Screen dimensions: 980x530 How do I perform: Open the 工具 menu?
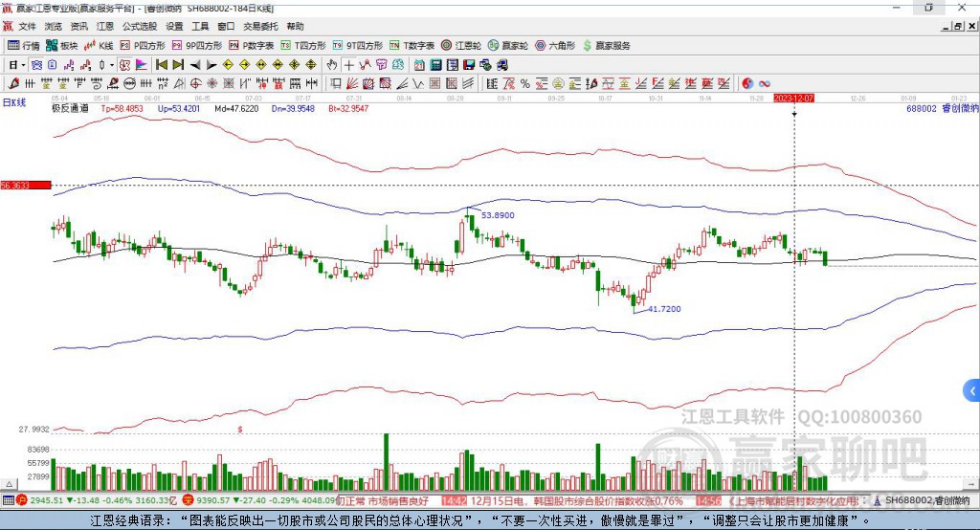(200, 26)
